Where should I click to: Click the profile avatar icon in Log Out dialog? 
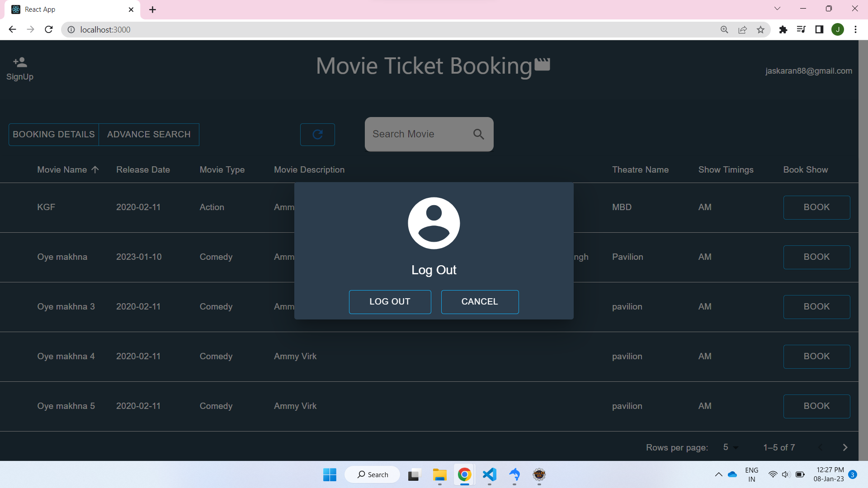point(434,223)
